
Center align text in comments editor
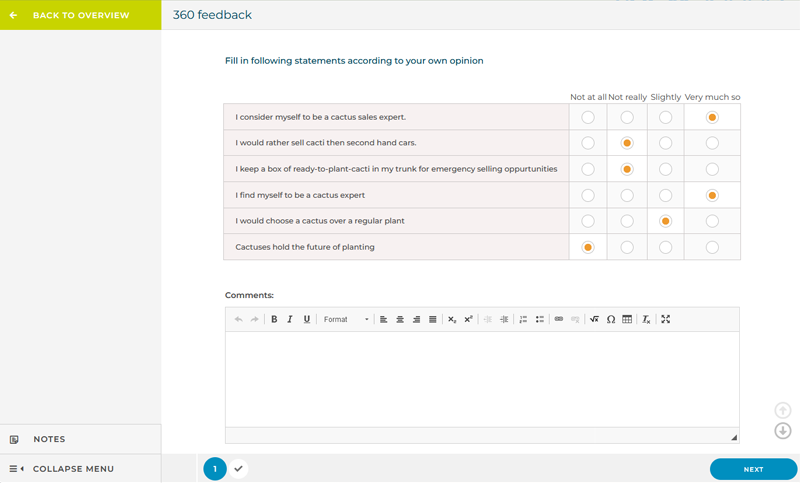coord(400,319)
